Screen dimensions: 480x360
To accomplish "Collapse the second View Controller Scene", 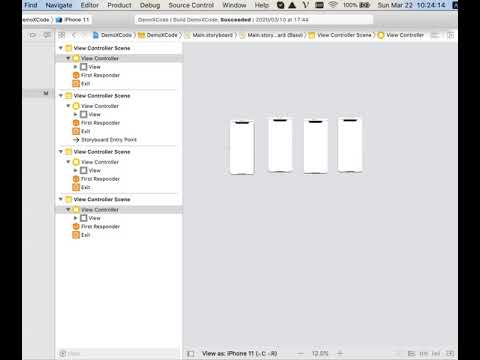I will coord(61,96).
